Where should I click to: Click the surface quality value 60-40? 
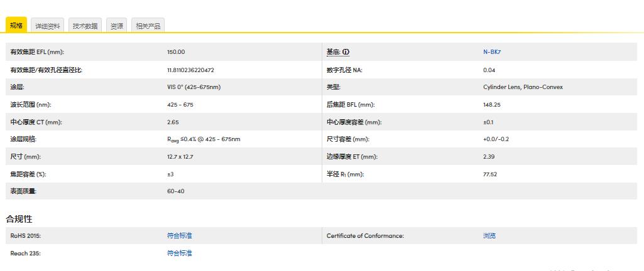(x=176, y=191)
